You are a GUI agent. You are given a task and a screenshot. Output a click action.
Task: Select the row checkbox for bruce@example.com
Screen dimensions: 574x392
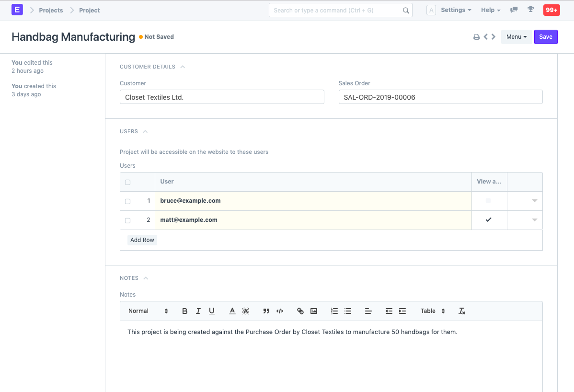[x=127, y=201]
